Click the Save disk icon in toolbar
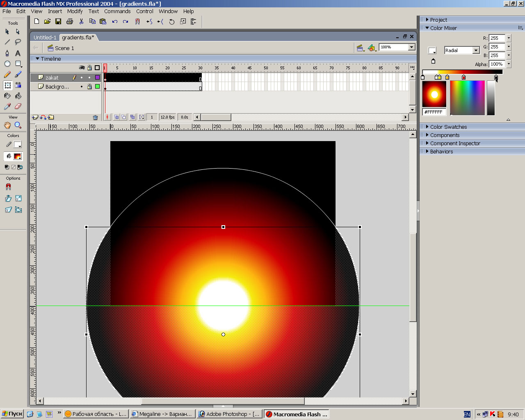This screenshot has width=525, height=420. pos(58,21)
